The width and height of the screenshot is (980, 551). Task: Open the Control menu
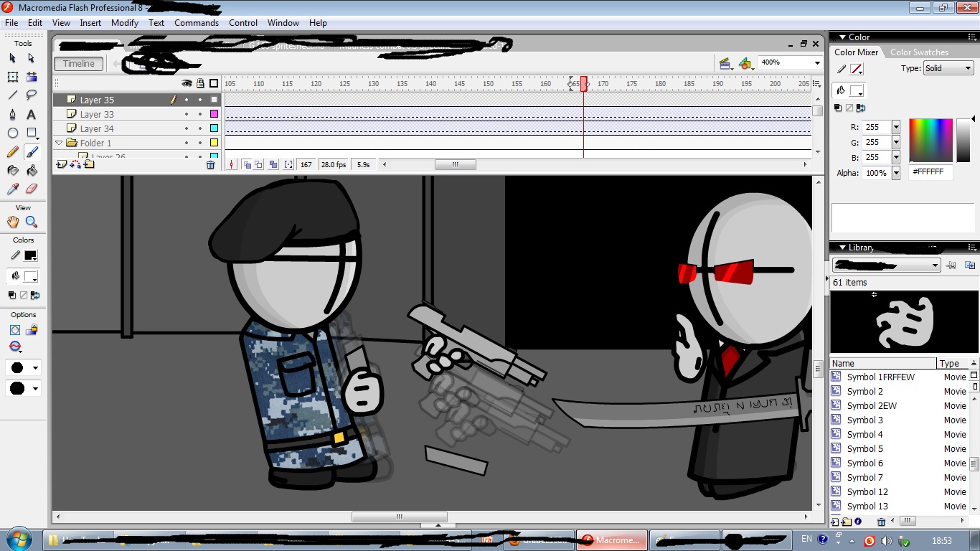coord(243,23)
